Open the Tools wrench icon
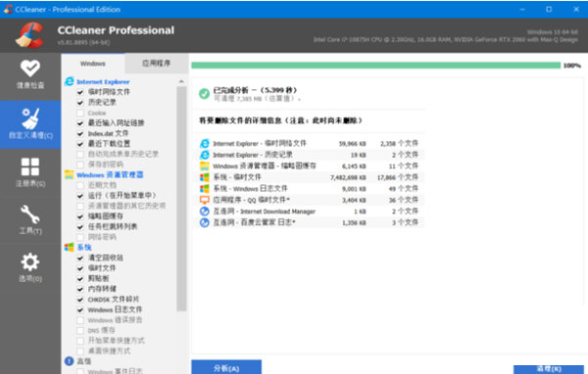The height and width of the screenshot is (374, 588). pyautogui.click(x=30, y=214)
